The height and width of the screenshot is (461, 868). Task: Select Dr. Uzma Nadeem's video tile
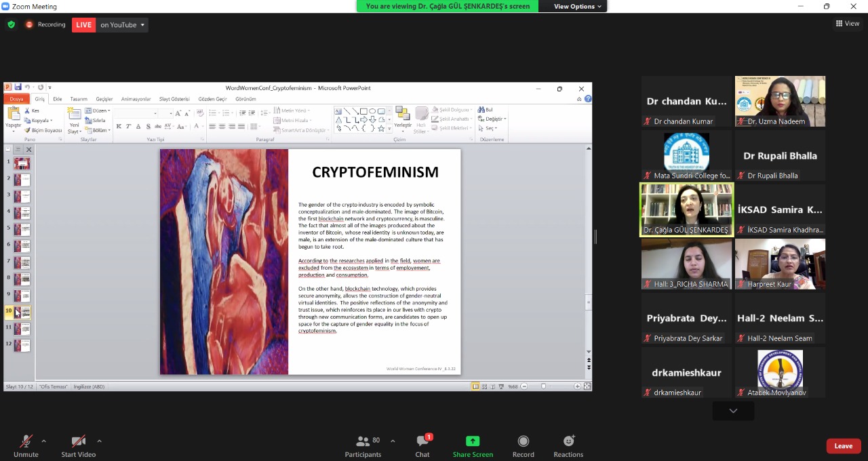click(x=780, y=101)
